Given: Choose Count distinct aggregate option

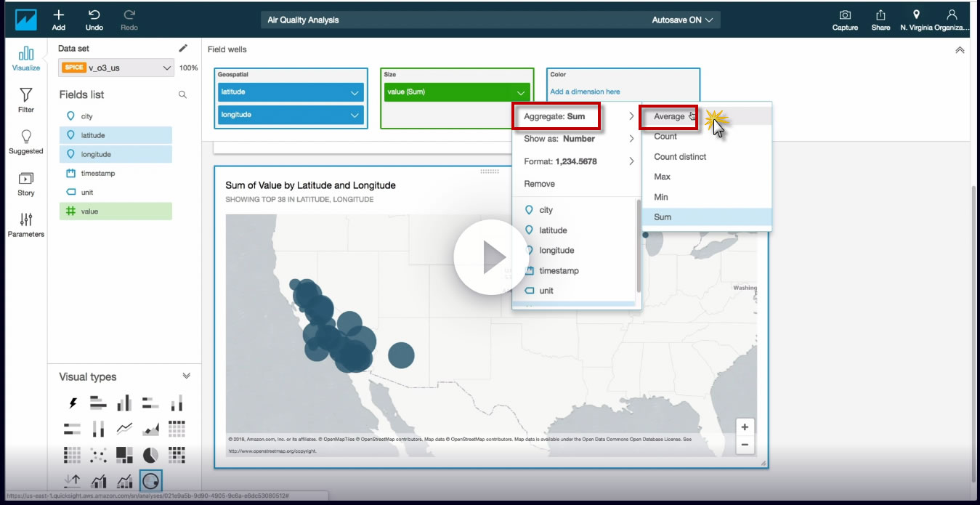Looking at the screenshot, I should 680,156.
